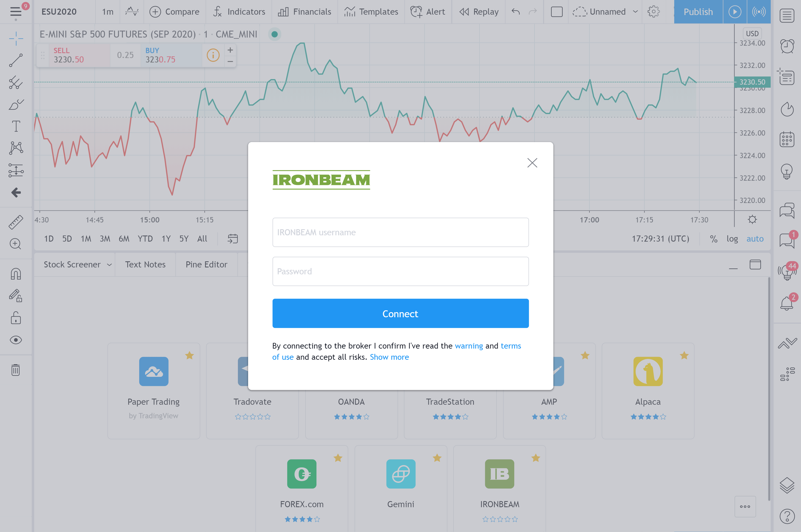The width and height of the screenshot is (801, 532).
Task: Pick the text annotation tool
Action: tap(16, 126)
